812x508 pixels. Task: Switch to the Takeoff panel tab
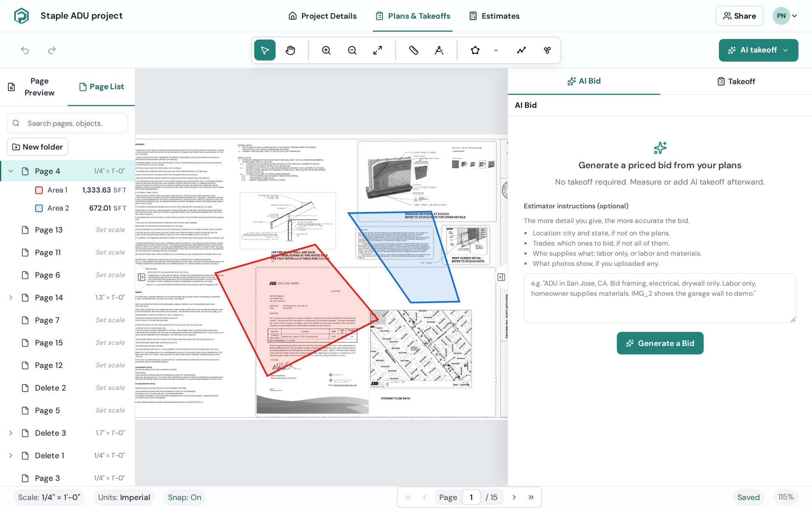pyautogui.click(x=736, y=81)
